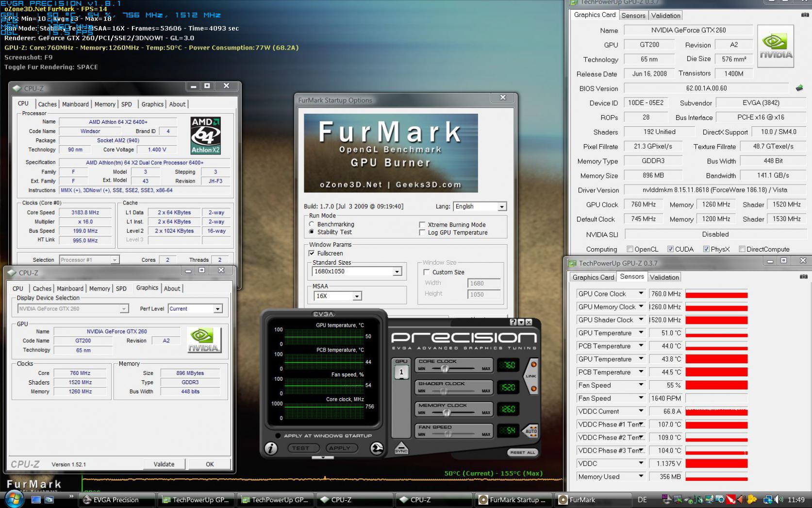Open GPU Core Clock sensor dropdown arrow
The image size is (812, 508).
[641, 293]
